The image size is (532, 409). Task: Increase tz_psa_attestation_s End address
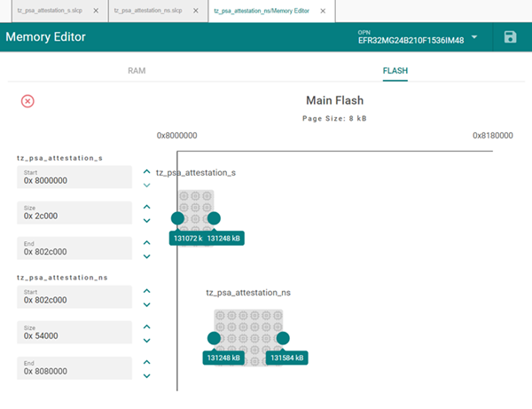tap(147, 242)
